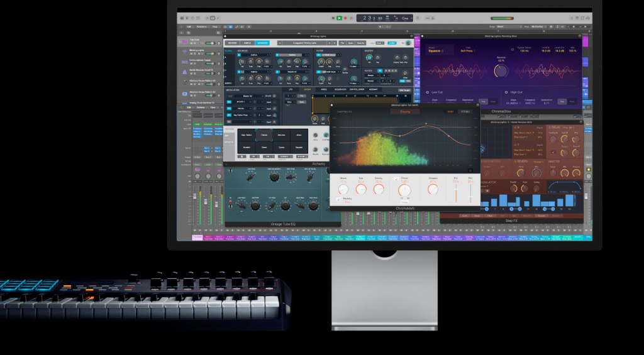This screenshot has width=644, height=355.
Task: Select the Filtered performance pad in Alchemy
Action: tap(264, 135)
